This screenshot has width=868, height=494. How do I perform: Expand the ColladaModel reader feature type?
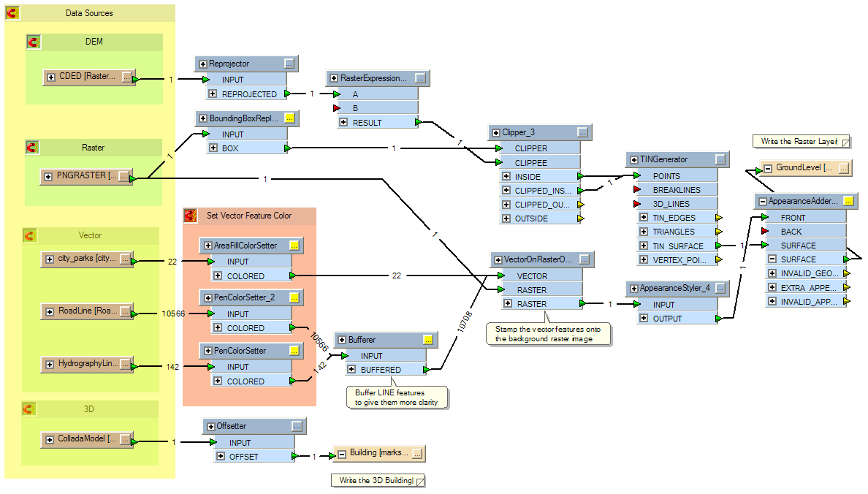point(50,440)
